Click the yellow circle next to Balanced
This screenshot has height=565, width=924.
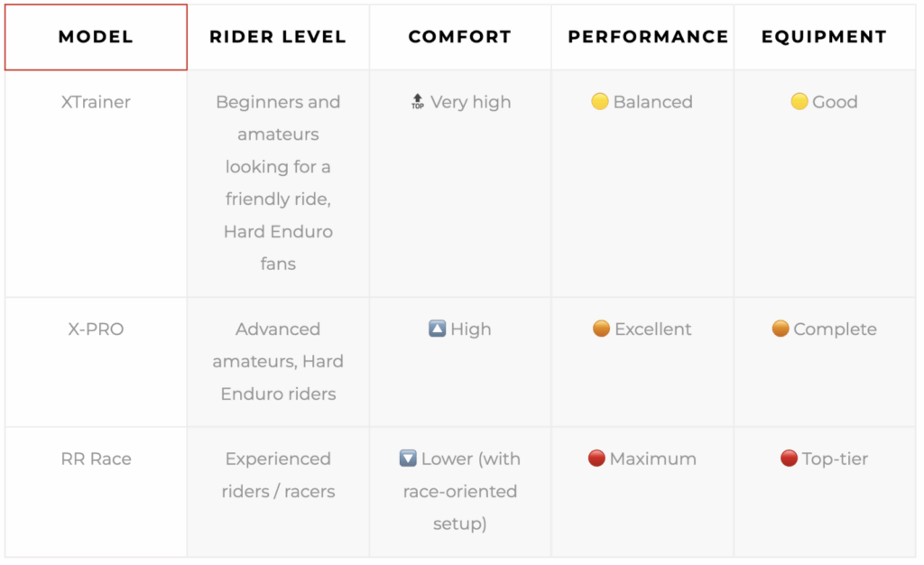(599, 101)
